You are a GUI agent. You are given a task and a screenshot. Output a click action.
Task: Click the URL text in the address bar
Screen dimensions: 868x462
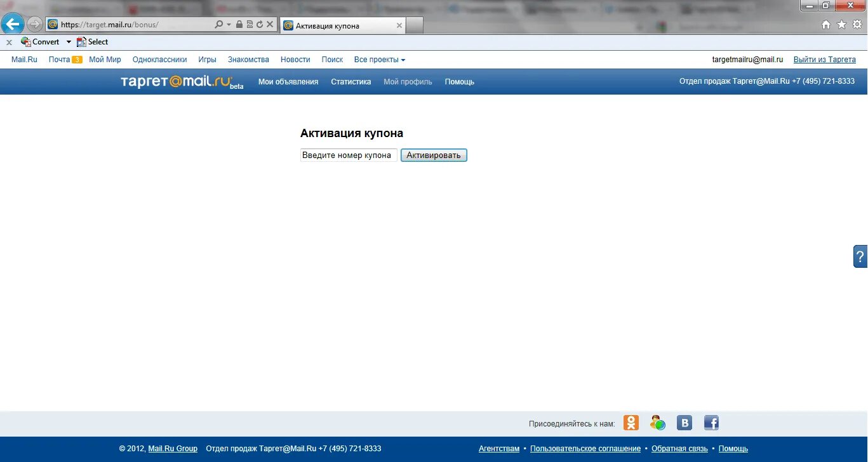110,25
